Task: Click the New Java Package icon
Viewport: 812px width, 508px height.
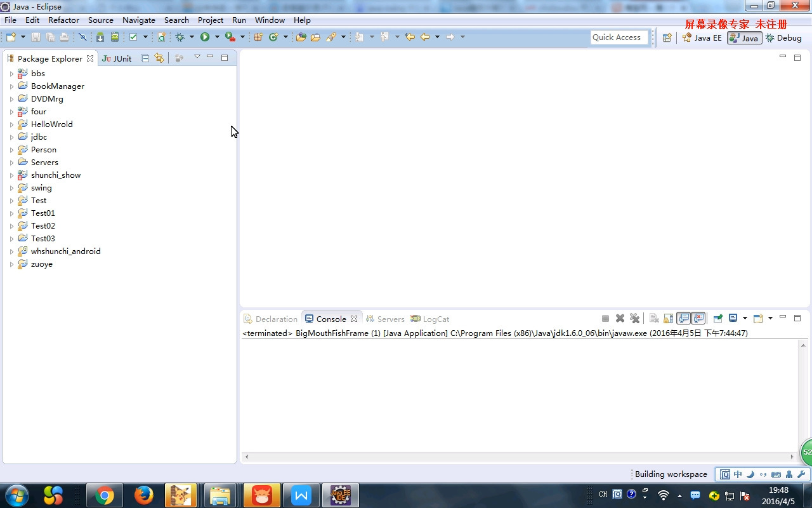Action: pos(258,37)
